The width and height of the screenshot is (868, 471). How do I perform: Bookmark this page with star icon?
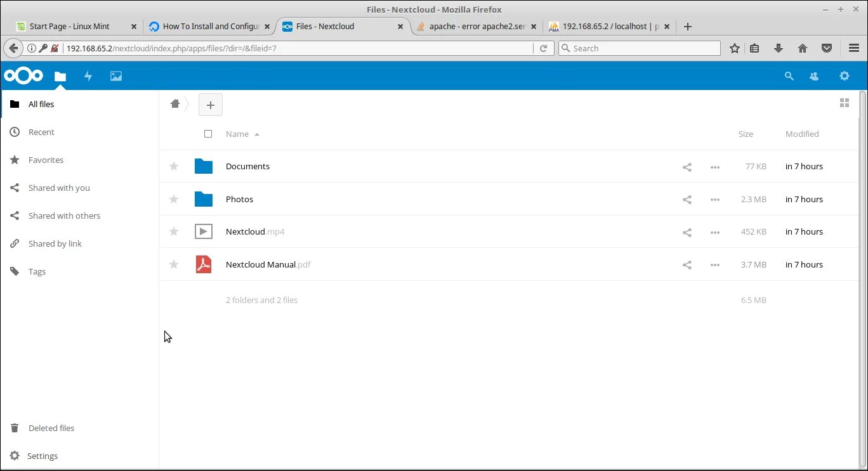735,48
